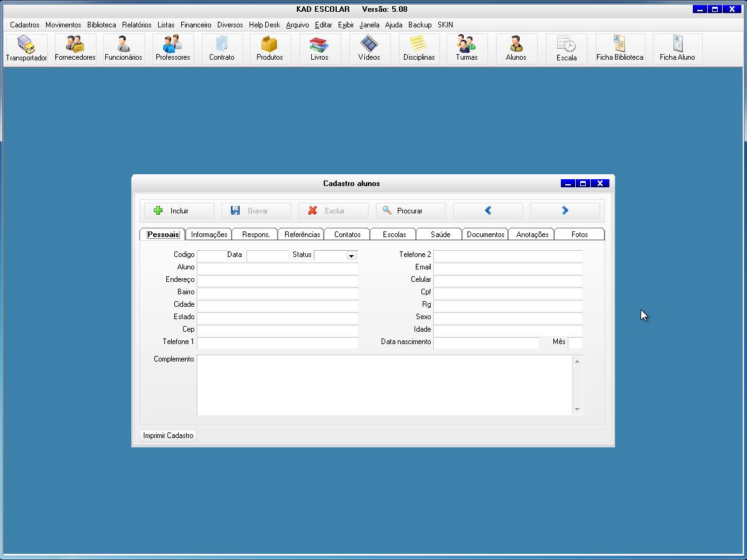The width and height of the screenshot is (747, 560).
Task: Click the Telefone 2 input field
Action: point(508,255)
